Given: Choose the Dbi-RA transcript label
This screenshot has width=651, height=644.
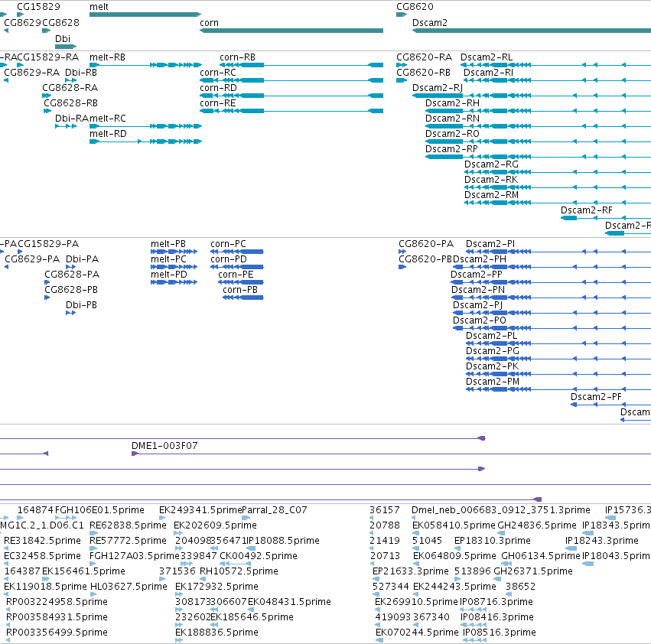Looking at the screenshot, I should click(x=72, y=119).
